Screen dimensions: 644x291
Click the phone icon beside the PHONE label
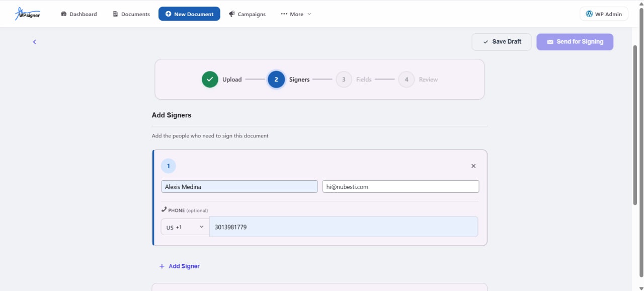coord(164,209)
